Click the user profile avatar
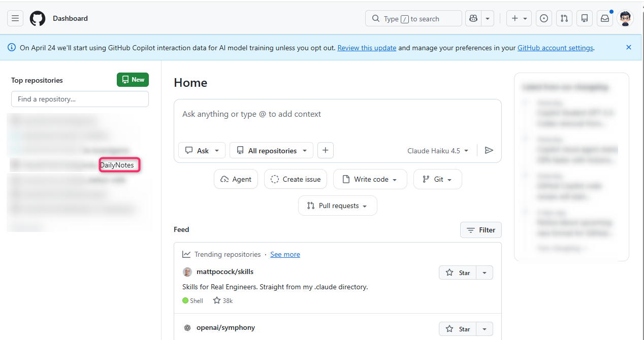 625,19
